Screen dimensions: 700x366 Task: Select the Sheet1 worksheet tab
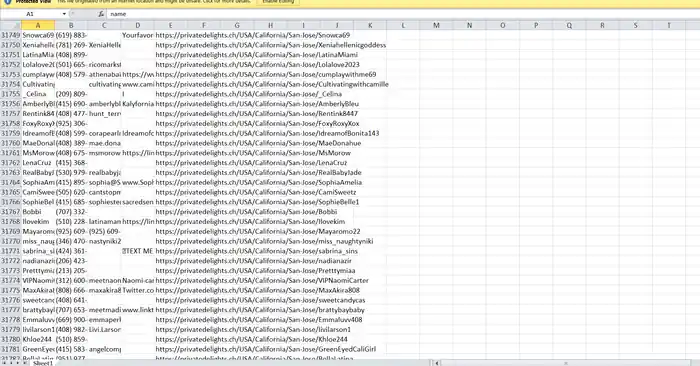(x=43, y=363)
